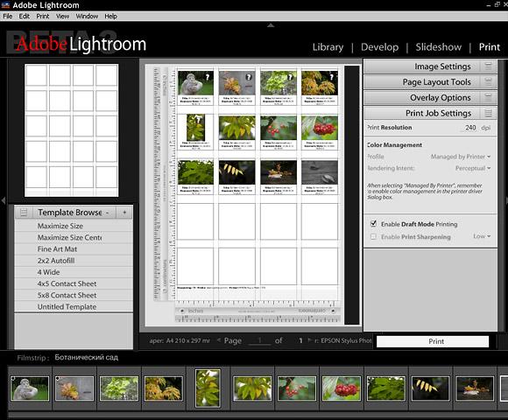
Task: Click the Print Job Settings panel handle icon
Action: [488, 113]
